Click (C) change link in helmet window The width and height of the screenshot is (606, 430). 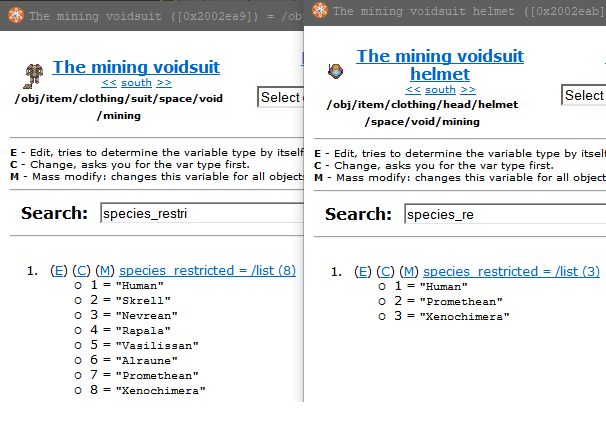pyautogui.click(x=385, y=272)
